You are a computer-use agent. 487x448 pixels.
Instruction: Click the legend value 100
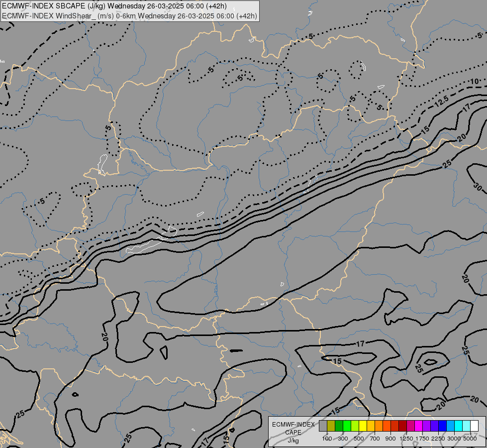[x=327, y=439]
